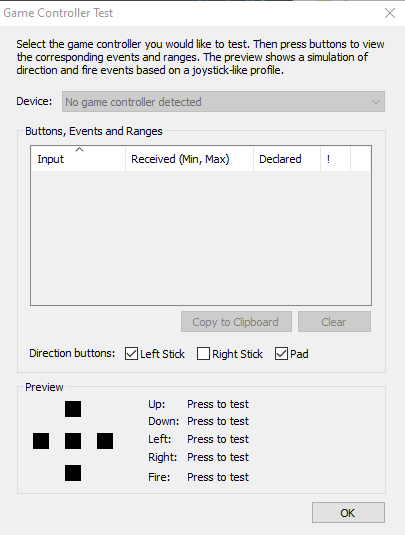Click the left direction square in Preview
The width and height of the screenshot is (405, 535).
[41, 441]
